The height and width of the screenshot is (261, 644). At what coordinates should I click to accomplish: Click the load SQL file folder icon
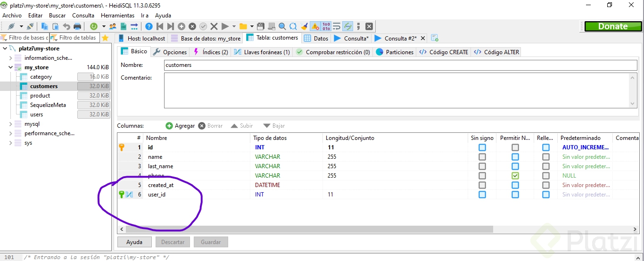click(243, 26)
